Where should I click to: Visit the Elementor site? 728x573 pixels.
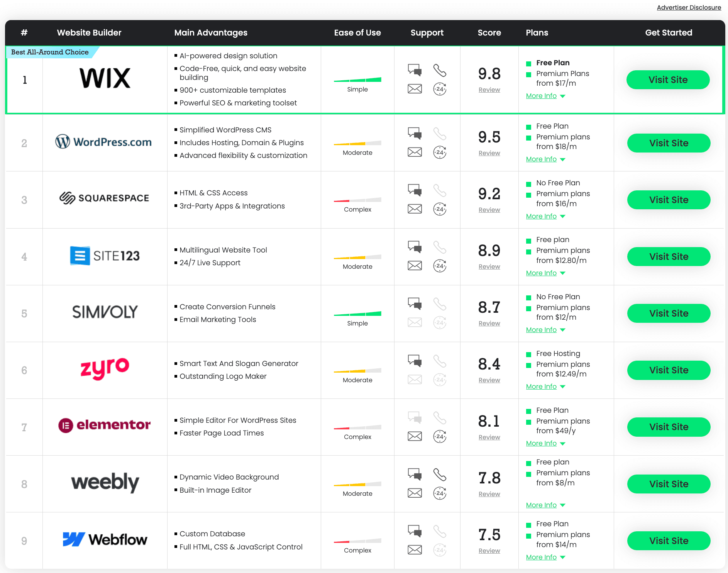coord(669,427)
